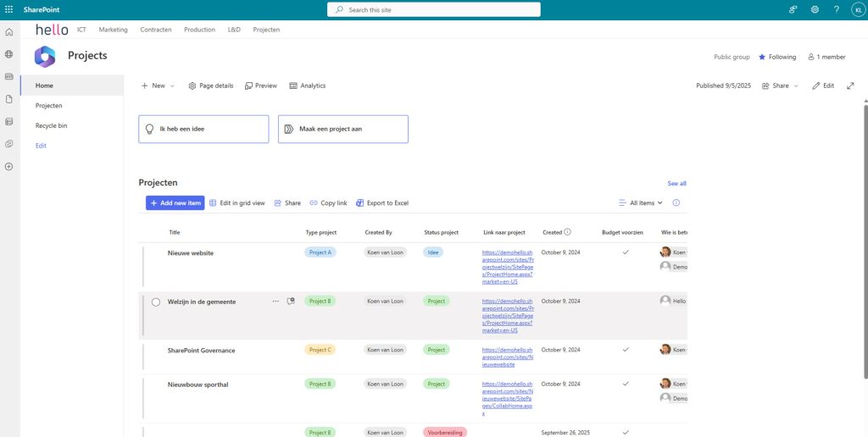868x437 pixels.
Task: Click Edit link in the left navigation
Action: pyautogui.click(x=41, y=146)
